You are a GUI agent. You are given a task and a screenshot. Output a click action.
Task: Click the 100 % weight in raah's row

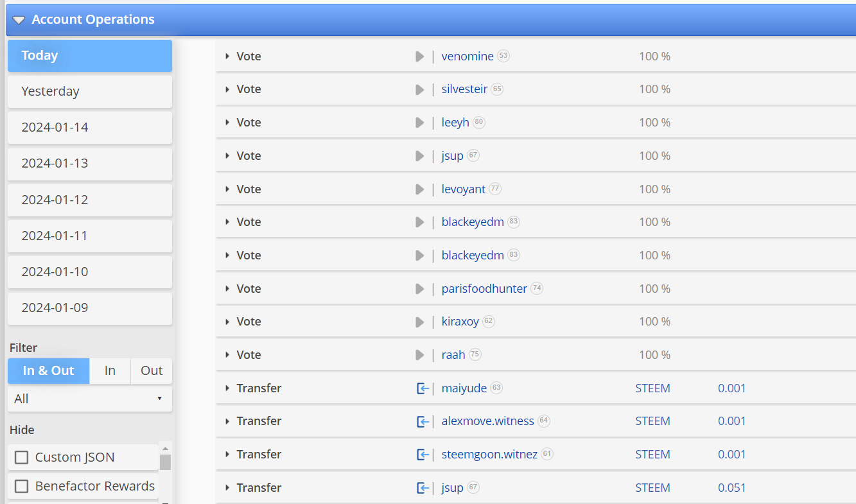pyautogui.click(x=654, y=355)
